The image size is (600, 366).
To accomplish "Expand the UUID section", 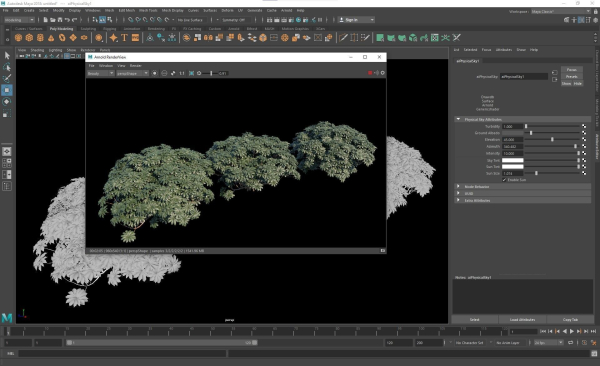I will pyautogui.click(x=523, y=193).
